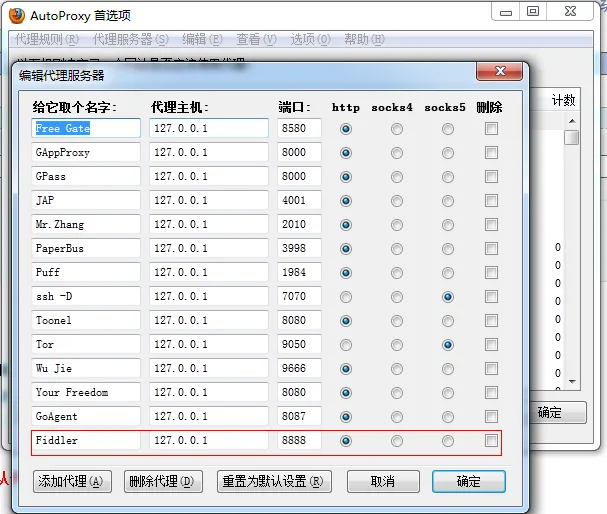
Task: Open the 查看 menu
Action: coord(257,39)
